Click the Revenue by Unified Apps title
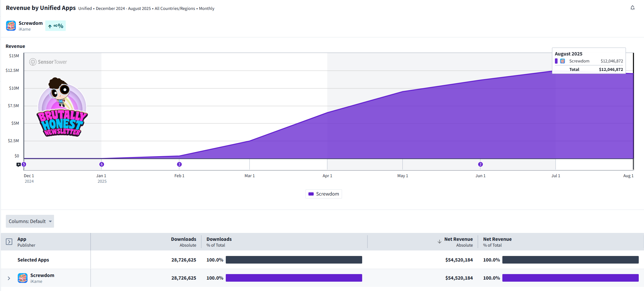Viewport: 644px width, 291px height. 41,8
